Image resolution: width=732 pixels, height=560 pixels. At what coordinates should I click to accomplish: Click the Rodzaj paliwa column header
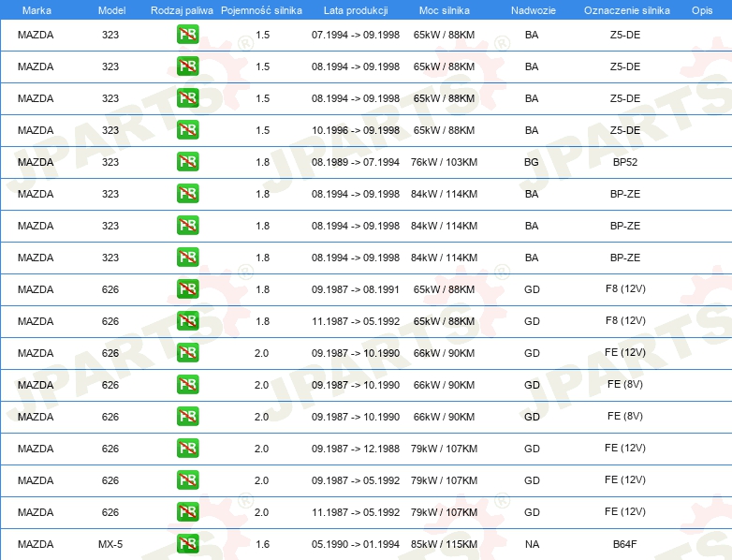coord(182,10)
